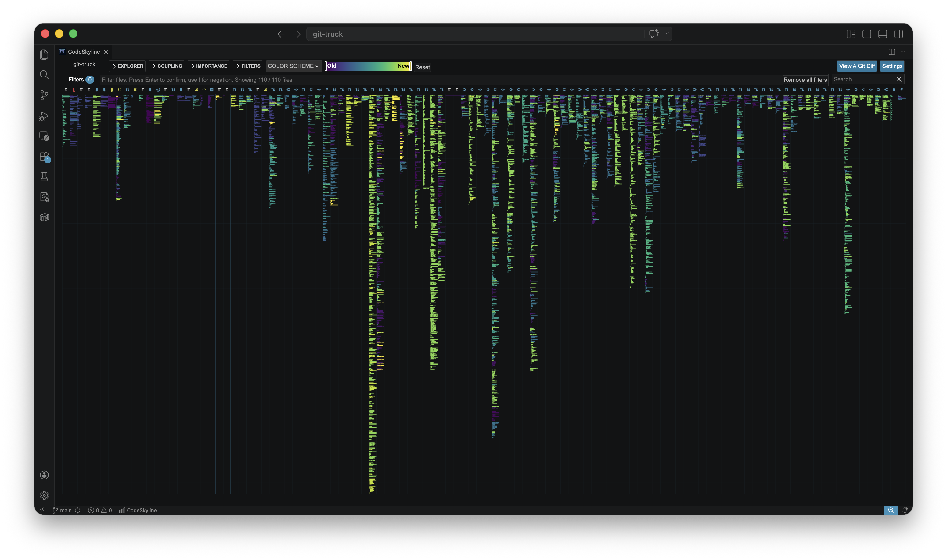Go back using the left arrow
The width and height of the screenshot is (947, 560).
pos(281,34)
